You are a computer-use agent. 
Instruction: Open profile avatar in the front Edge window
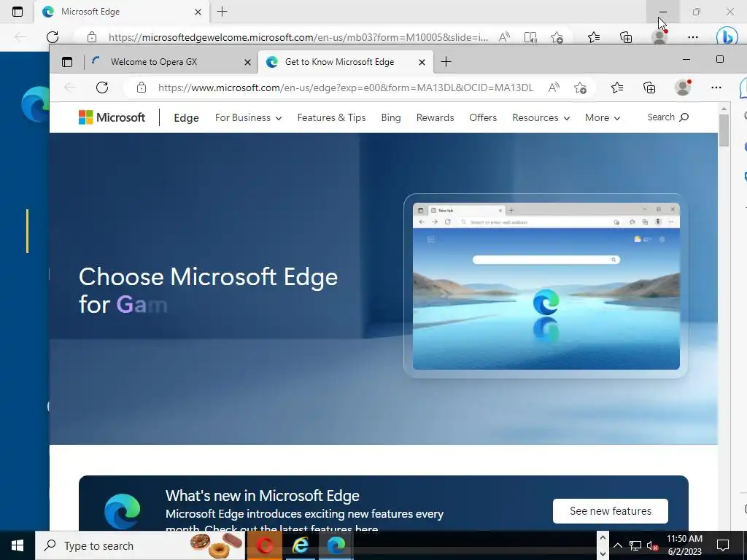point(683,87)
